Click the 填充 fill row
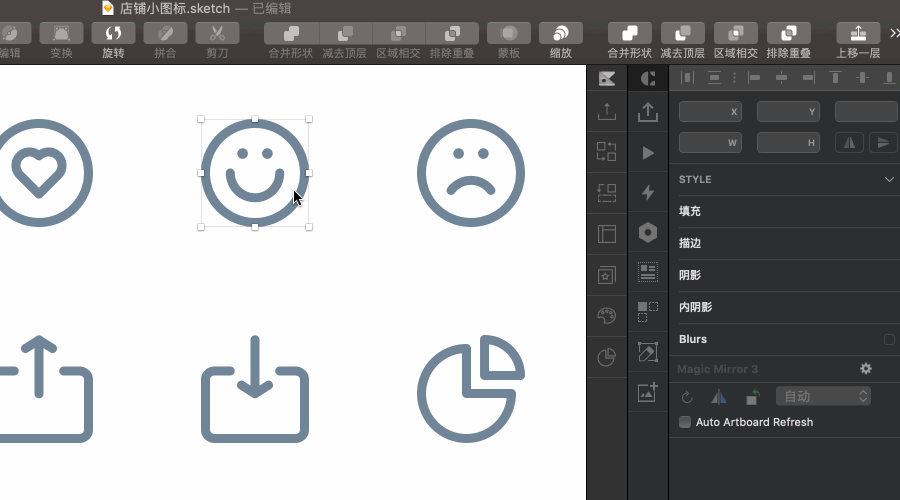Screen dimensions: 900x500 coord(785,211)
